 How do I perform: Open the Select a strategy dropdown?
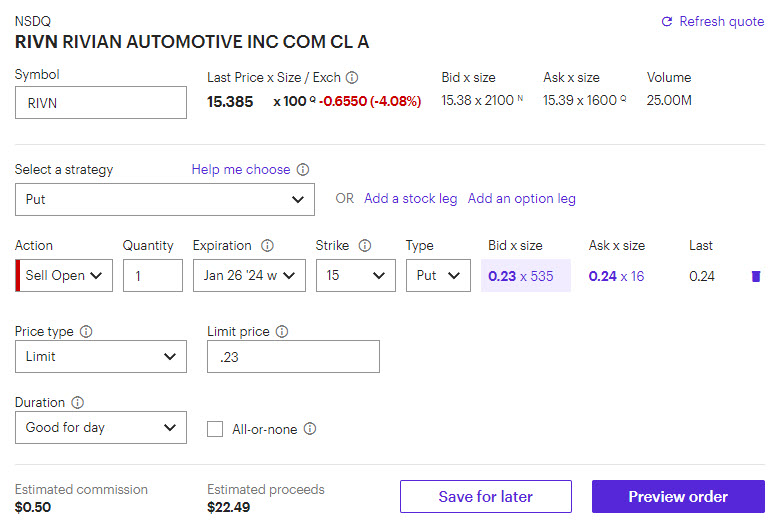[x=164, y=199]
